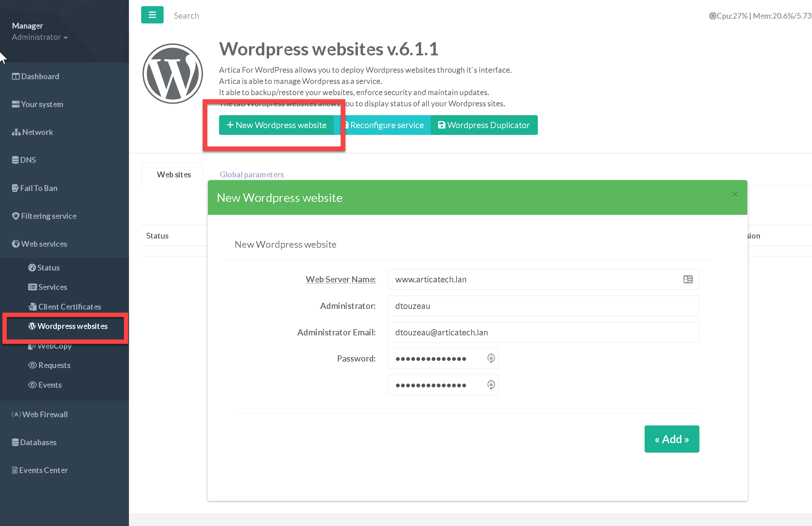Expand the Administrator account dropdown
The image size is (812, 526).
click(x=39, y=37)
